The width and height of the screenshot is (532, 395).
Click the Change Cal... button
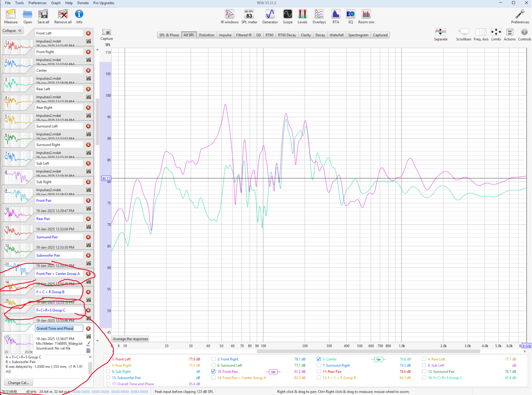(18, 383)
